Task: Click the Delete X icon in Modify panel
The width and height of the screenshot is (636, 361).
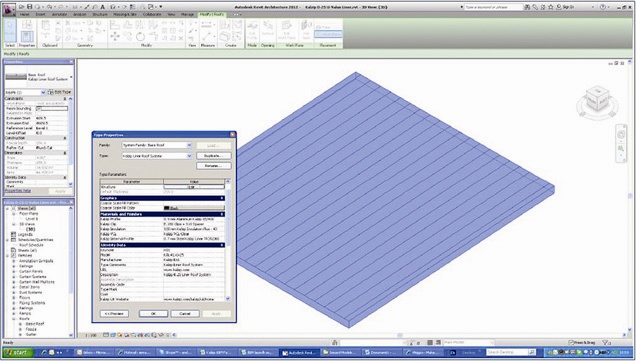Action: [181, 38]
